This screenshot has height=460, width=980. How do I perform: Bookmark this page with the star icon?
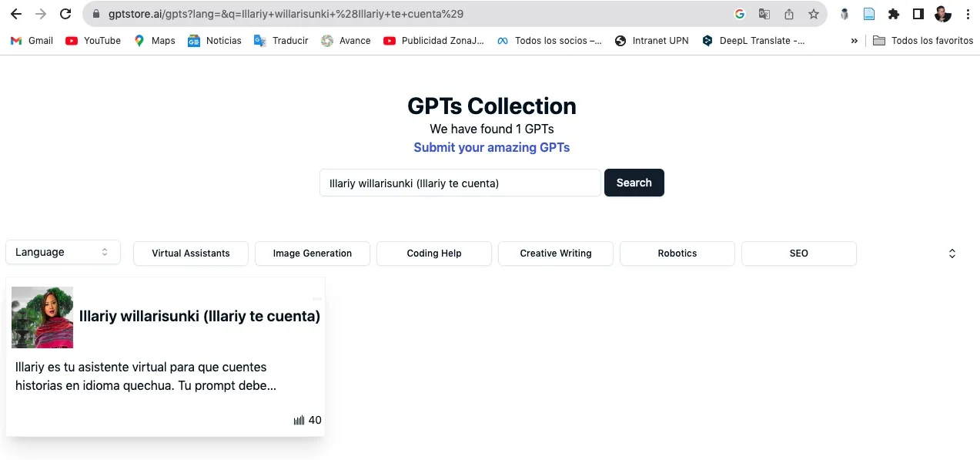pos(813,14)
